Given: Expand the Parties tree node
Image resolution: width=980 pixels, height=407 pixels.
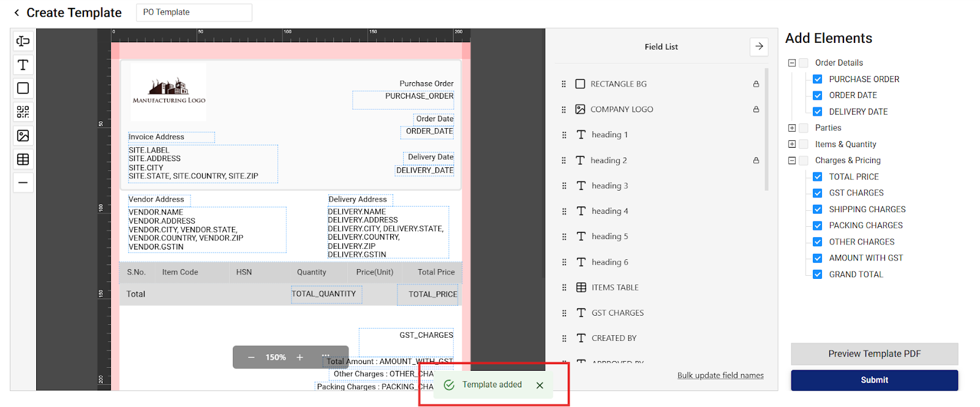Looking at the screenshot, I should [792, 128].
